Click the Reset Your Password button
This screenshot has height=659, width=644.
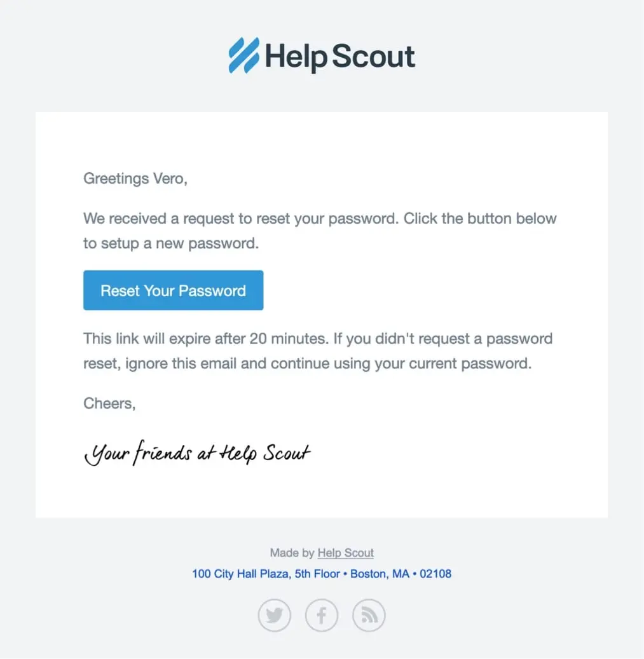click(x=173, y=290)
